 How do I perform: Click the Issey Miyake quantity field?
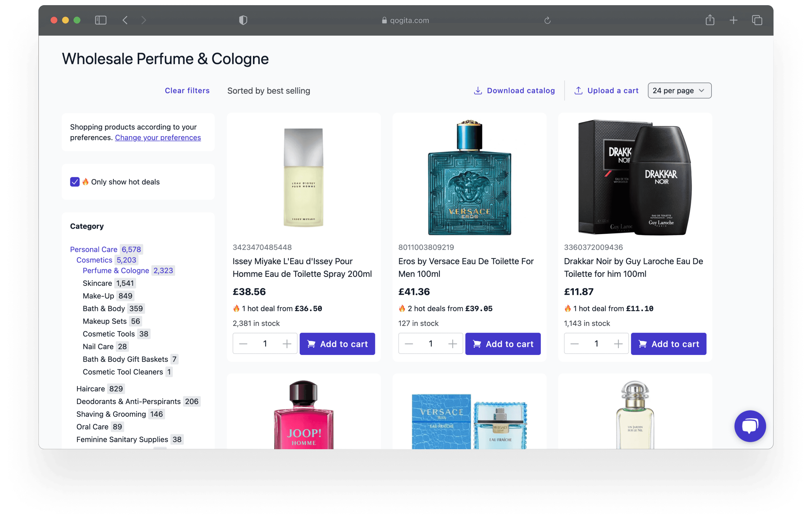point(265,344)
